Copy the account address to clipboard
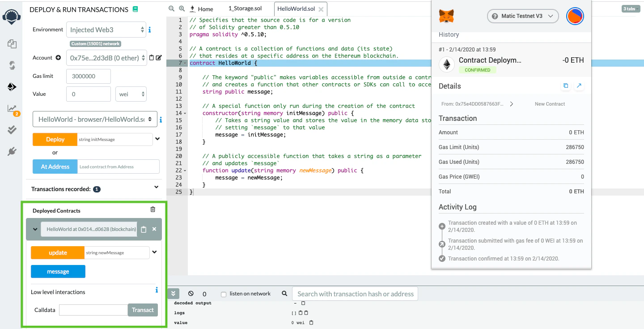Viewport: 644px width, 329px height. (x=152, y=58)
